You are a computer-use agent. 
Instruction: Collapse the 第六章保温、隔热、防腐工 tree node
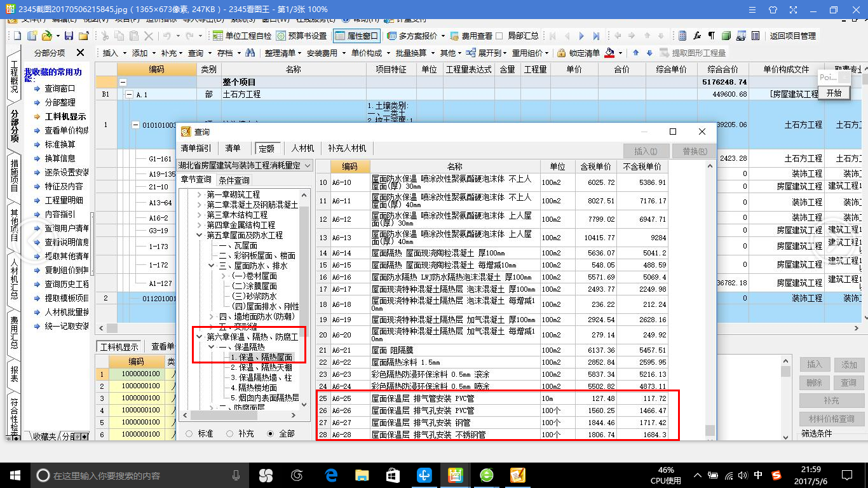(200, 337)
